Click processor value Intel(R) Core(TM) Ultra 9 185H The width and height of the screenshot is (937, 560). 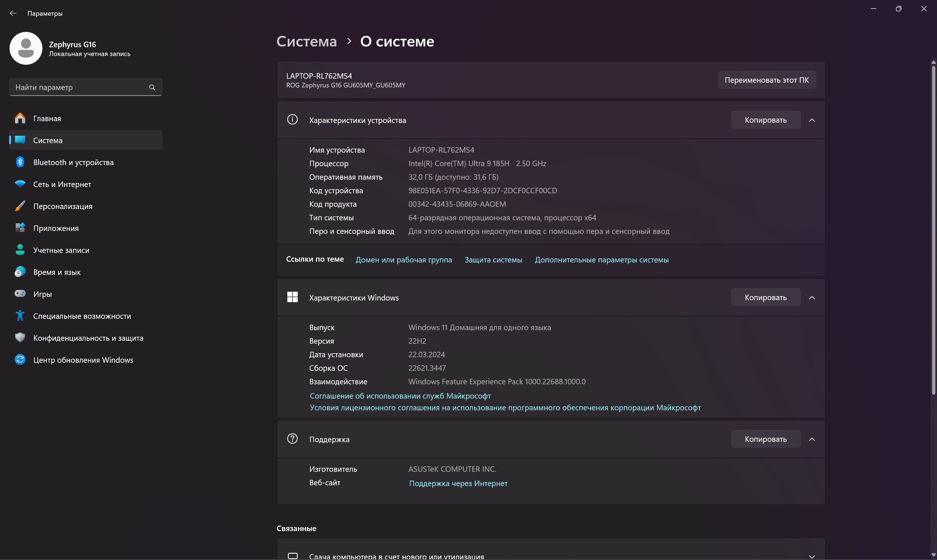pyautogui.click(x=477, y=163)
